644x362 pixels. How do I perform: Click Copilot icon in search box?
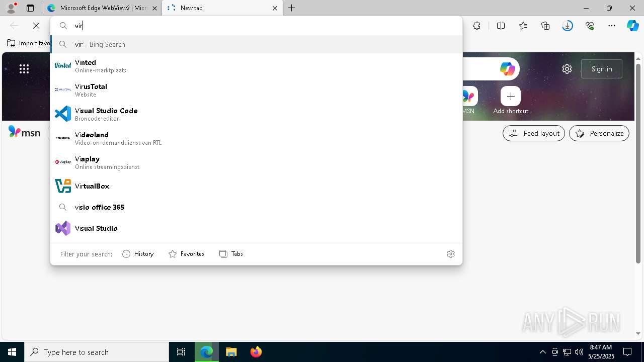pos(507,69)
